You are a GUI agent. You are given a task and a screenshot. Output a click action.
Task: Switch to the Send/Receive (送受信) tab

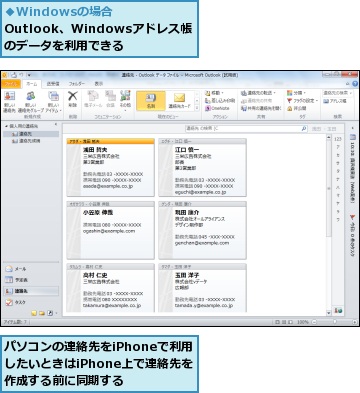tap(53, 84)
